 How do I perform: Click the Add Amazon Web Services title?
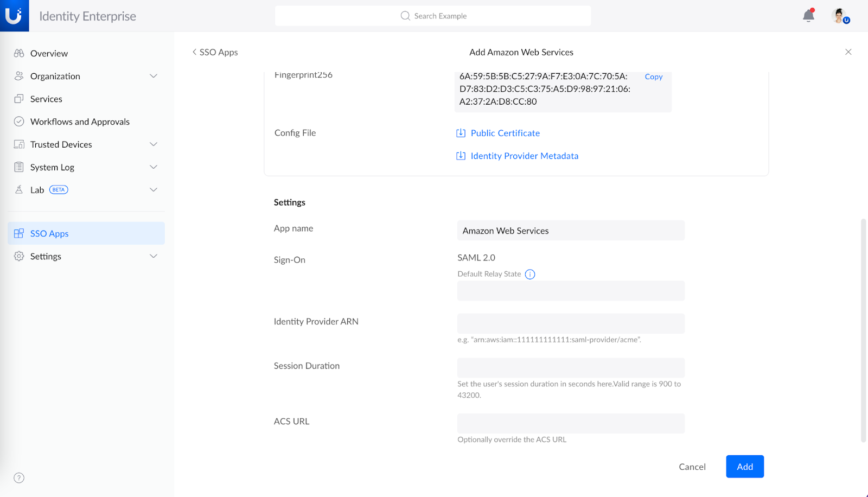click(x=521, y=52)
